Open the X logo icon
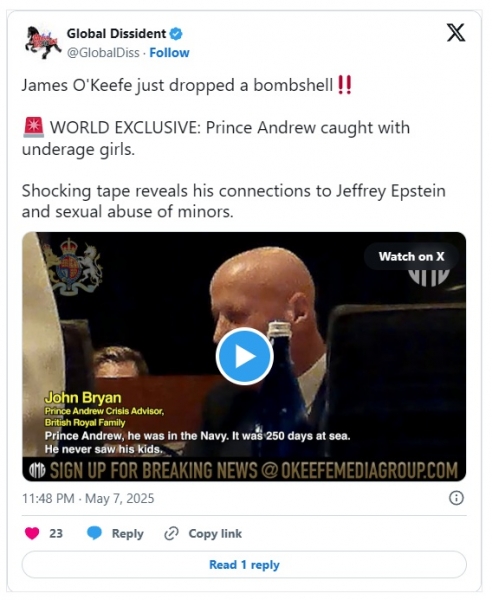This screenshot has width=492, height=600. [x=456, y=33]
